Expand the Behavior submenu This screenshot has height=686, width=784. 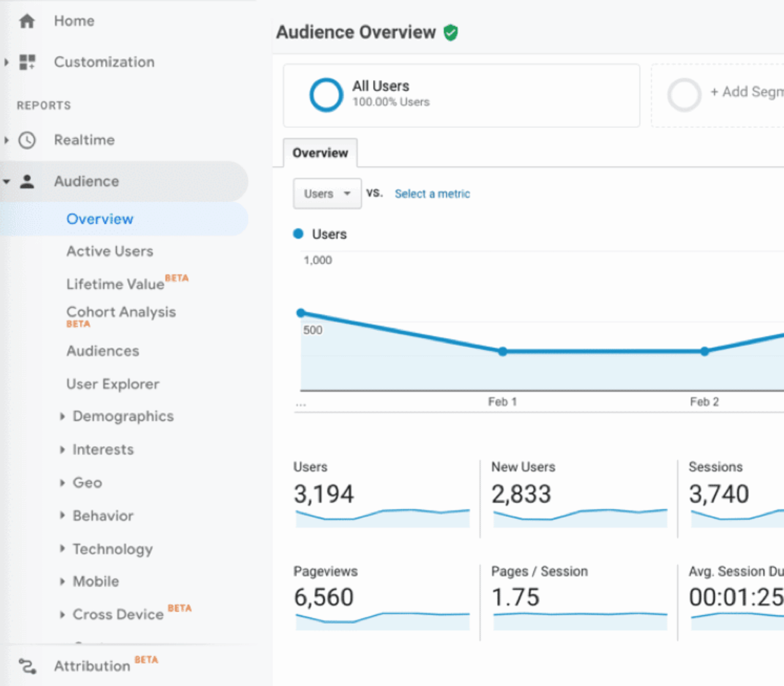click(x=62, y=516)
